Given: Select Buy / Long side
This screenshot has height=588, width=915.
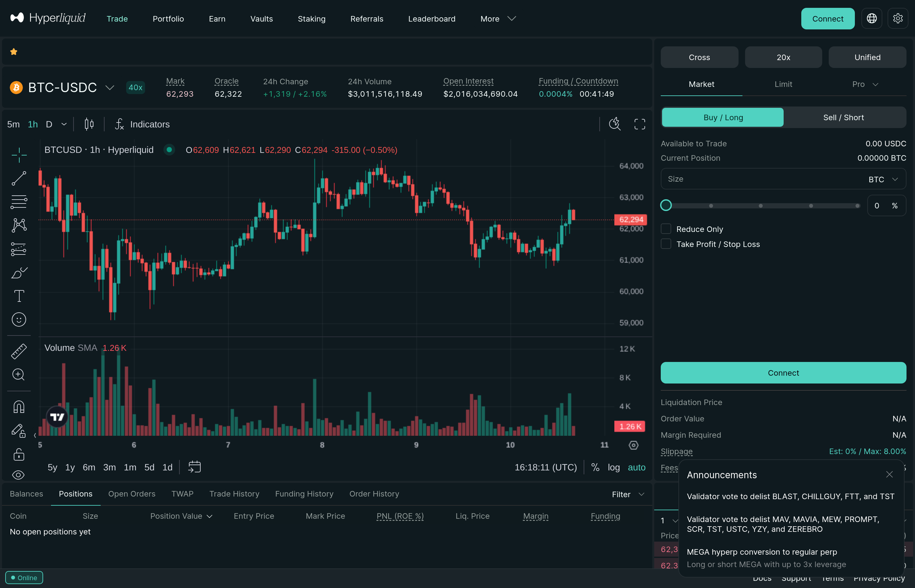Looking at the screenshot, I should [x=723, y=117].
